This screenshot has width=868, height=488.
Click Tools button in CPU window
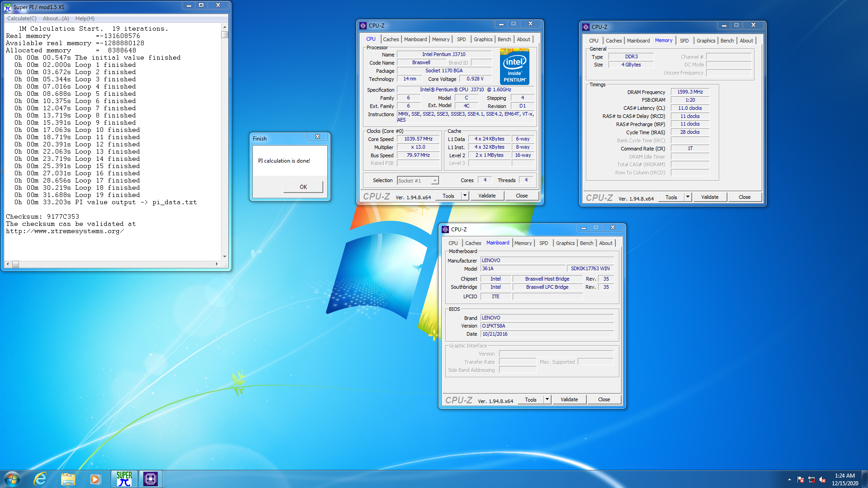[x=448, y=196]
